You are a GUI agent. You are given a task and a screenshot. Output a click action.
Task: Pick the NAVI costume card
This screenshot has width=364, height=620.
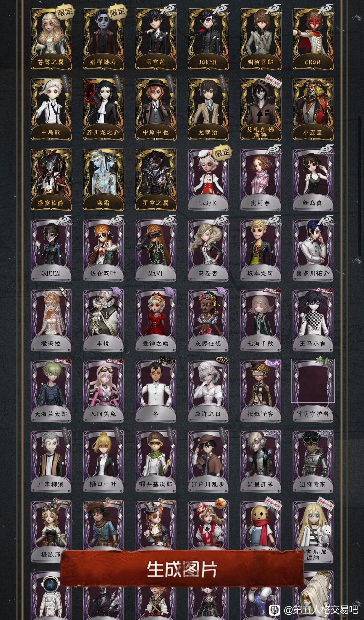coord(156,250)
